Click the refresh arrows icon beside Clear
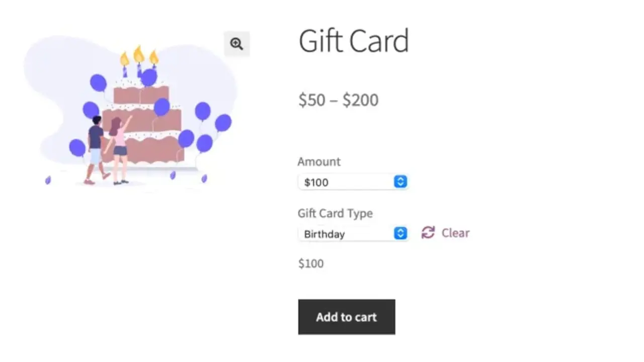Viewport: 644px width, 362px height. tap(428, 232)
